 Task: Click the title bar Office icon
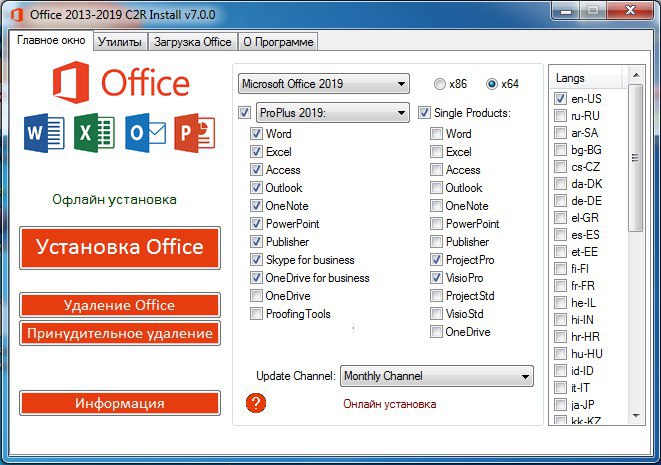(17, 15)
